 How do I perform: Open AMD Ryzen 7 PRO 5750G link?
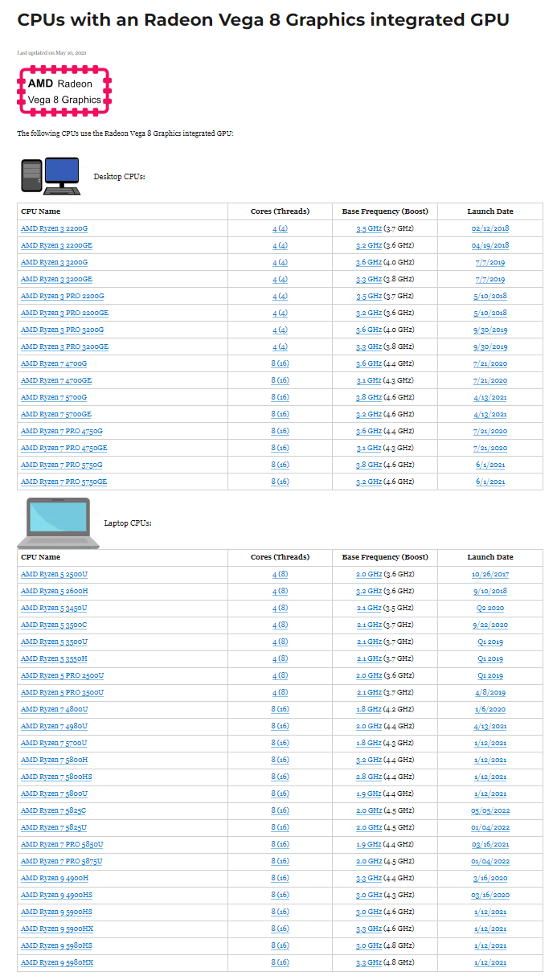(x=62, y=465)
